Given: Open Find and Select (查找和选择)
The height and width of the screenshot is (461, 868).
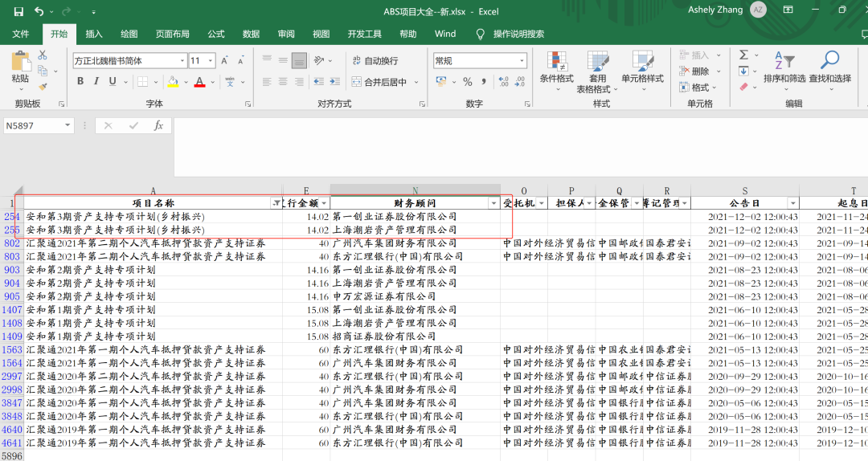Looking at the screenshot, I should tap(829, 71).
